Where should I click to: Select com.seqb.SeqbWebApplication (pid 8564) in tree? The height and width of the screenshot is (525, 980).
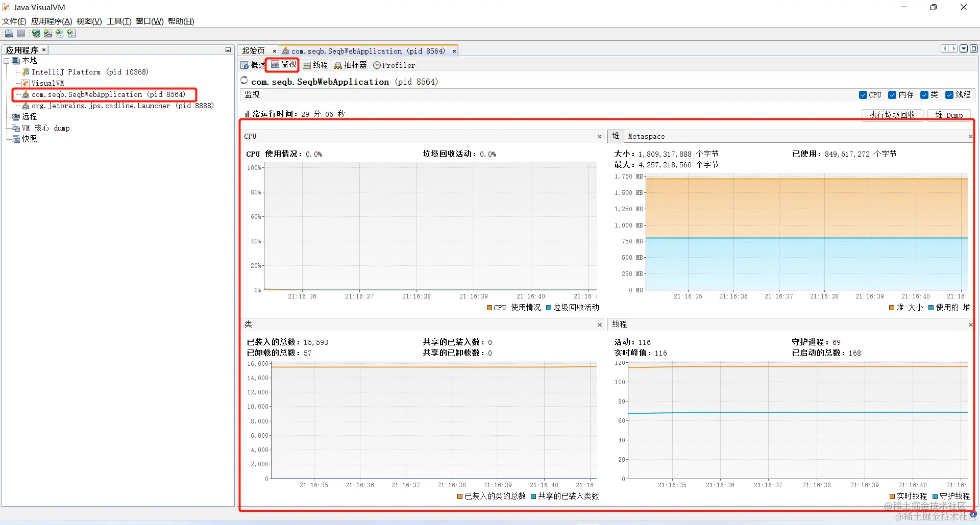point(108,94)
